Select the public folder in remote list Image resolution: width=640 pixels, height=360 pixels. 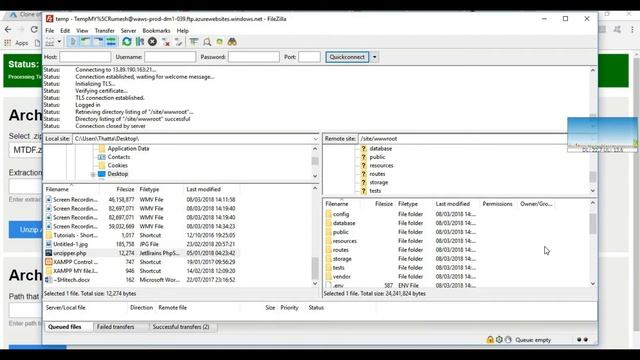click(340, 232)
